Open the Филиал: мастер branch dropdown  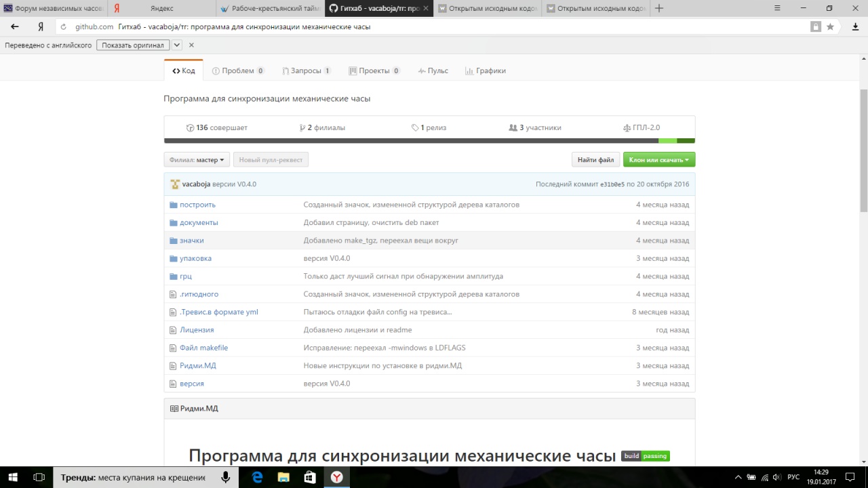pos(197,160)
